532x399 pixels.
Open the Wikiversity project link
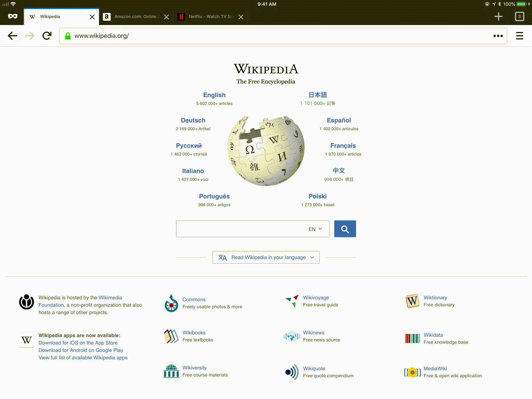(x=195, y=368)
